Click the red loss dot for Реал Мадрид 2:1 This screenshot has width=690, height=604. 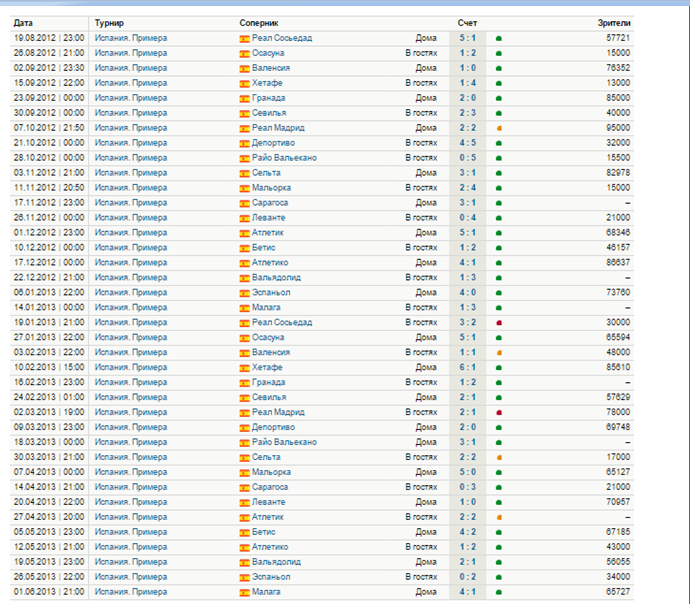(499, 413)
